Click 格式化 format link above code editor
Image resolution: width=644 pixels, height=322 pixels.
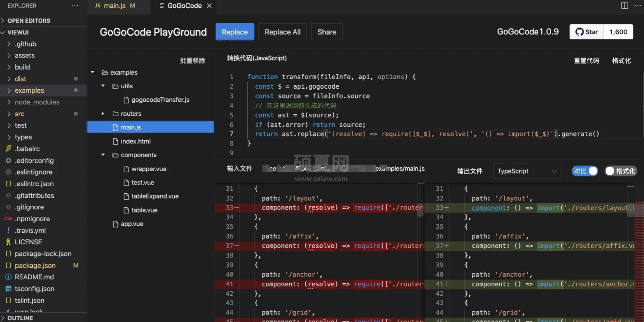621,61
